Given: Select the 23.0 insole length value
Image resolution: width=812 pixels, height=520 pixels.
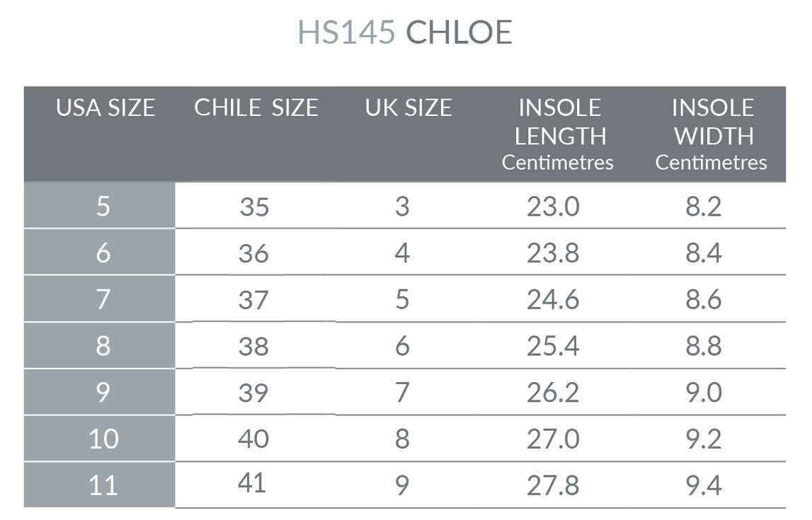Looking at the screenshot, I should tap(553, 207).
